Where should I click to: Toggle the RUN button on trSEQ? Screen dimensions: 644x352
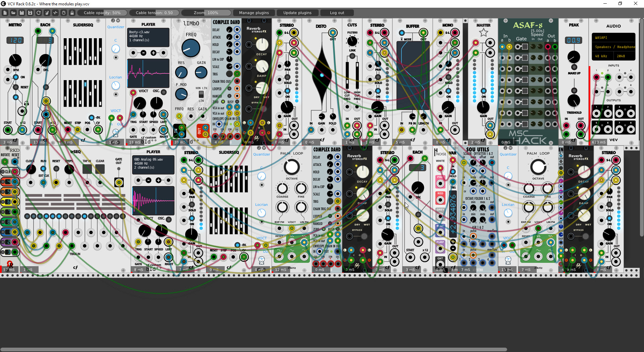point(43,169)
